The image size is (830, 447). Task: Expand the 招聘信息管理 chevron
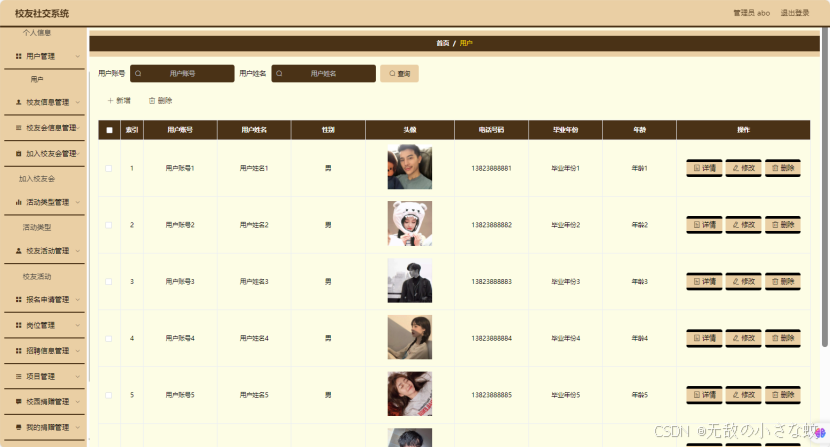click(78, 351)
